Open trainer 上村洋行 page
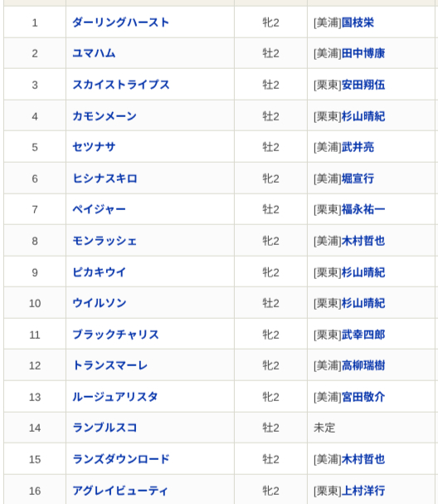Screen dimensions: 438x504 point(363,491)
